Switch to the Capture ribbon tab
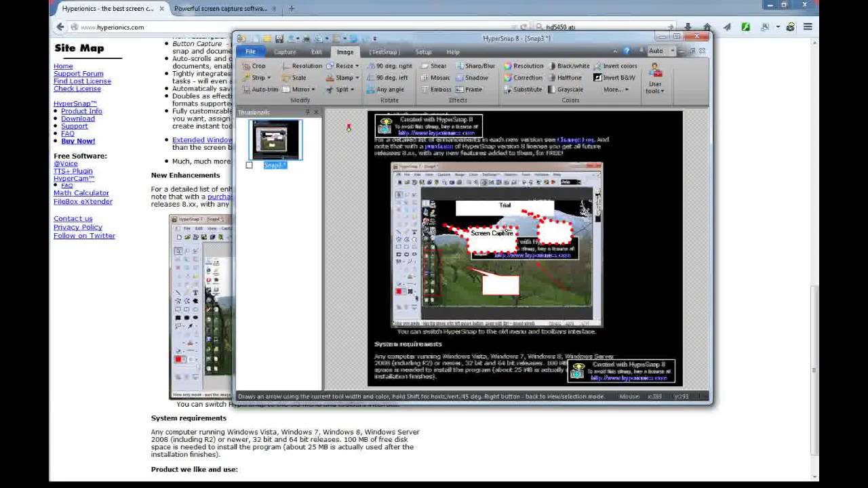This screenshot has width=868, height=488. pos(285,52)
